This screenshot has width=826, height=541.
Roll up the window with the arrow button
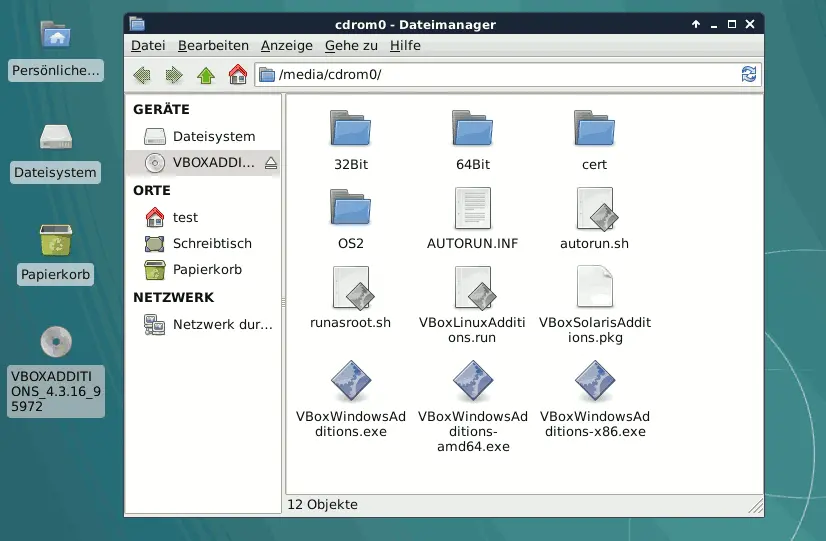(696, 24)
